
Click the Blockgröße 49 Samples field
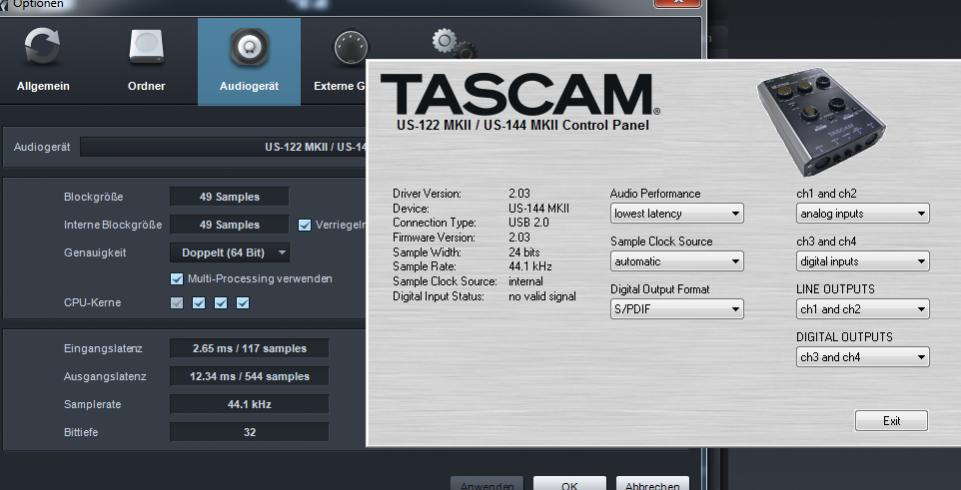(x=229, y=197)
